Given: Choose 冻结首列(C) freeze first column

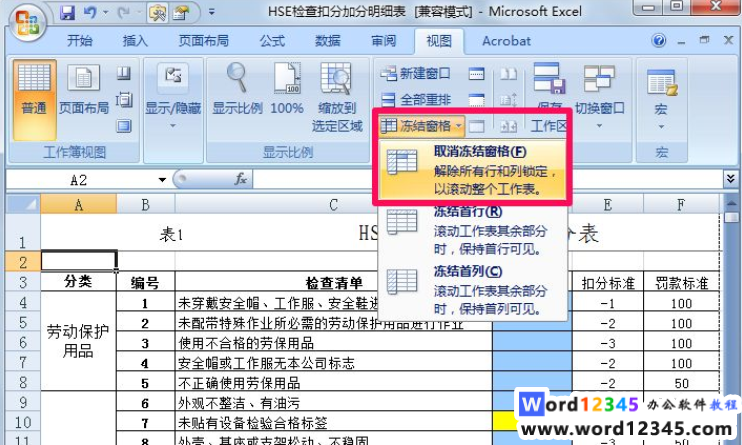Looking at the screenshot, I should click(x=473, y=289).
